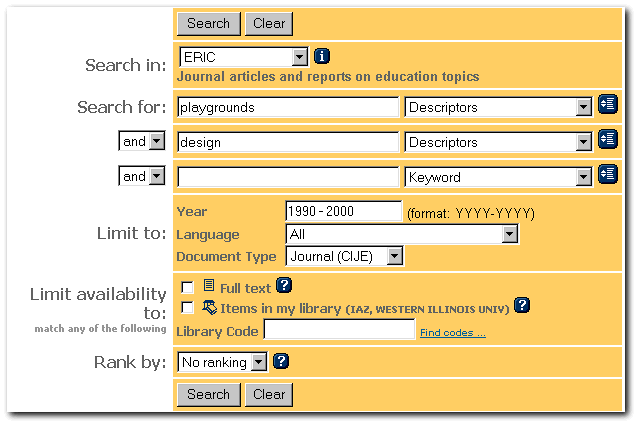The height and width of the screenshot is (425, 638).
Task: Follow the Find codes link
Action: point(452,333)
